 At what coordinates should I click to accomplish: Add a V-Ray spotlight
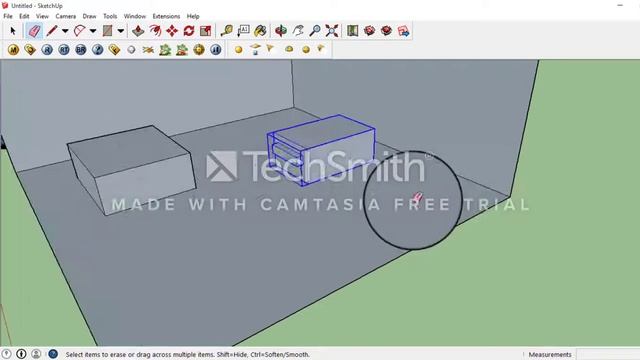270,49
